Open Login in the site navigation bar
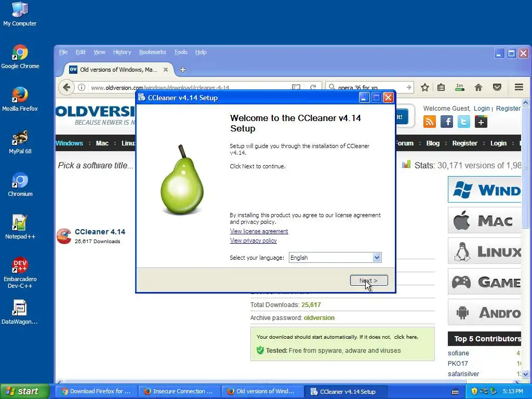The height and width of the screenshot is (399, 532). [x=498, y=143]
